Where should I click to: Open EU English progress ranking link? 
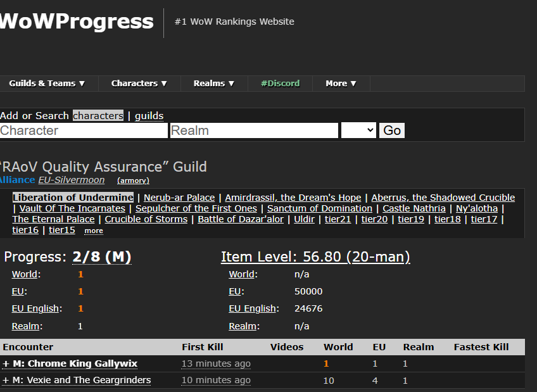coord(35,308)
